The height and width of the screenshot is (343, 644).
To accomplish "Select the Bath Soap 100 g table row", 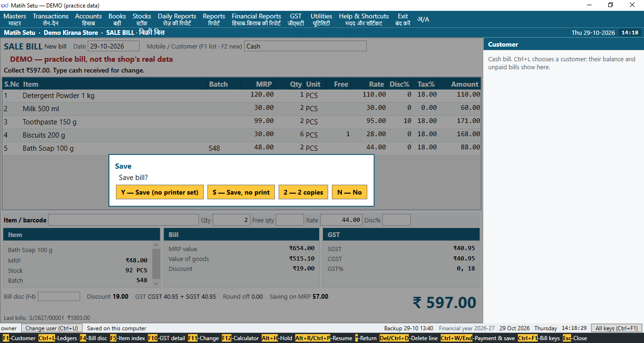I will pyautogui.click(x=241, y=148).
